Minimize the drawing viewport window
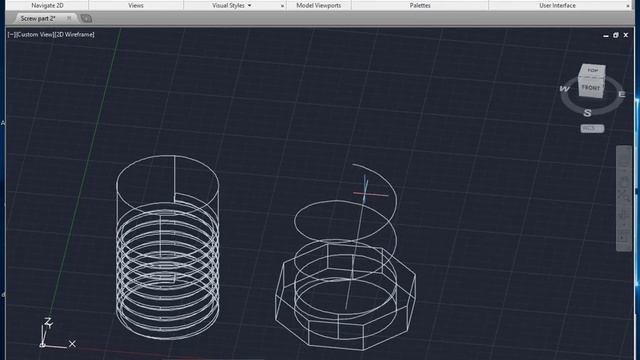This screenshot has width=640, height=360. (x=606, y=36)
